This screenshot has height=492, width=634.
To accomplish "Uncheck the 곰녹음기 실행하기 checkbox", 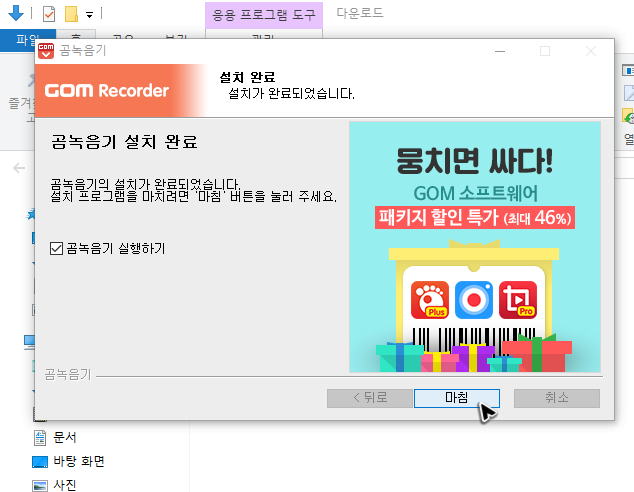I will tap(56, 248).
